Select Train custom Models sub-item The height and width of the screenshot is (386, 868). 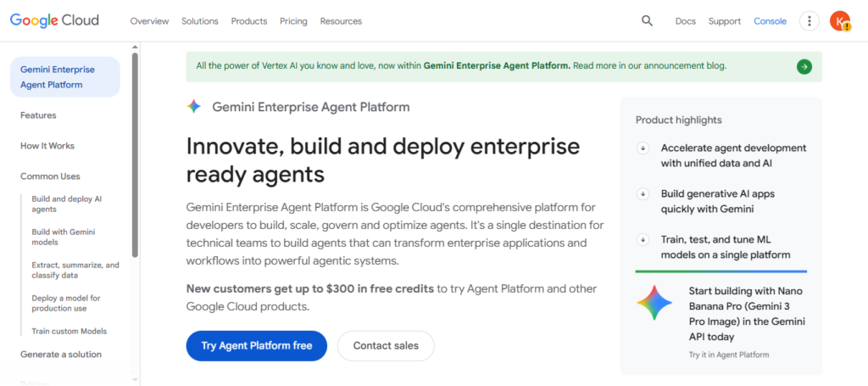[x=70, y=331]
